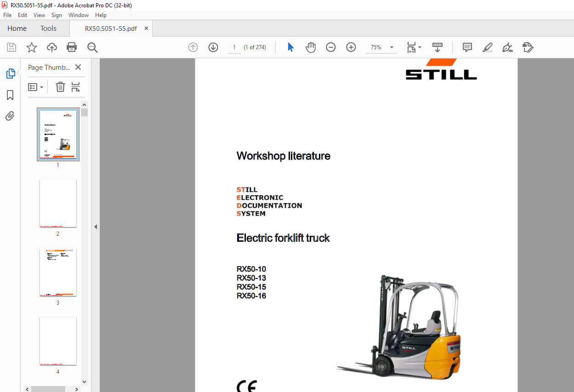Screen dimensions: 574x392
Task: Click 'DOCUMENTATION' in the page text
Action: (269, 205)
